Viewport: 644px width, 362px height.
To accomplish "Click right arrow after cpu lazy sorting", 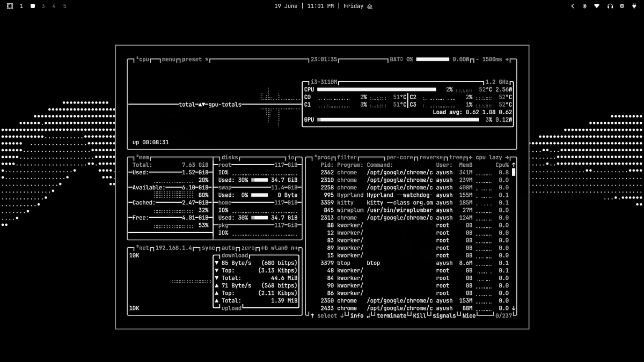I will pos(507,158).
